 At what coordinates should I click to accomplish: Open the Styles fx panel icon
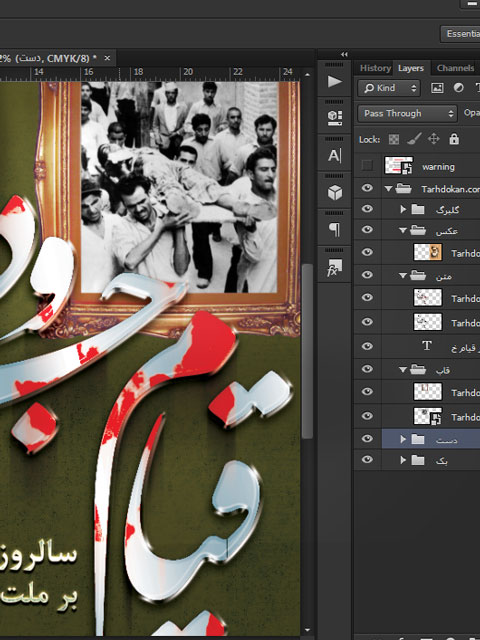tap(334, 267)
